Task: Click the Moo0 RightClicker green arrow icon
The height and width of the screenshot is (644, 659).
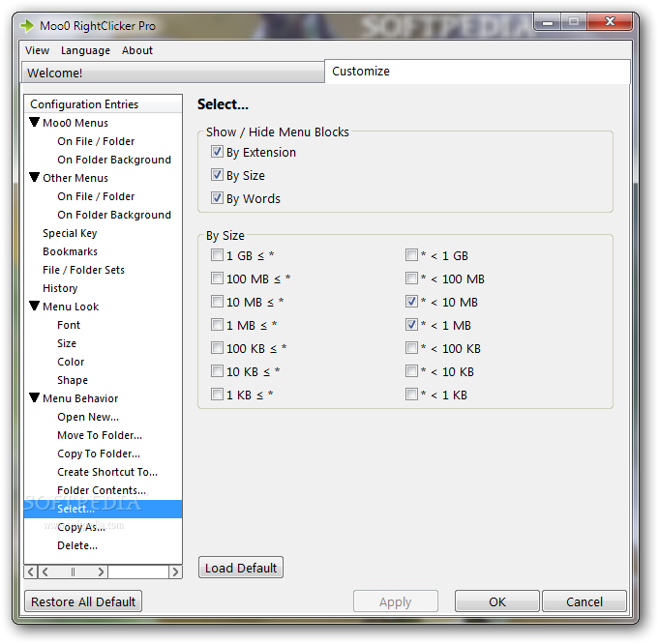Action: point(27,26)
